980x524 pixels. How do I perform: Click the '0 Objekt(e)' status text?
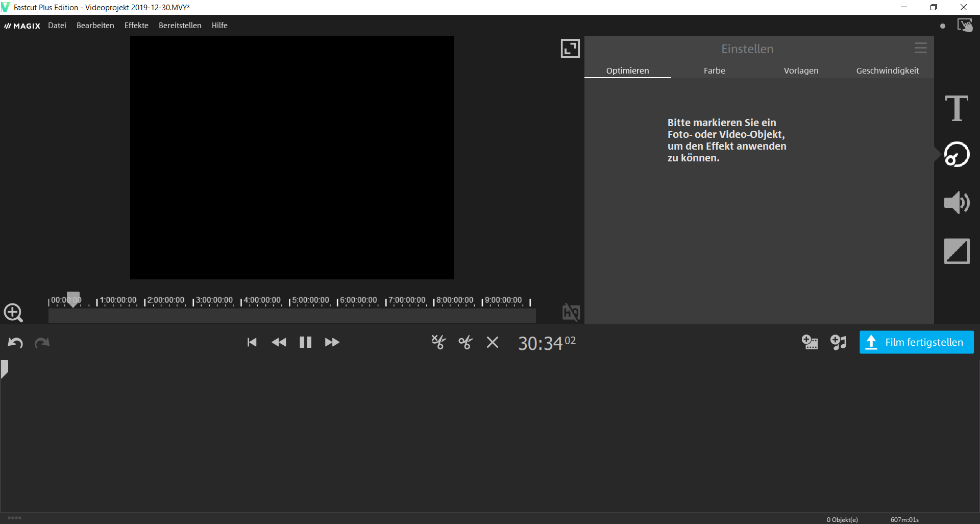click(x=842, y=519)
